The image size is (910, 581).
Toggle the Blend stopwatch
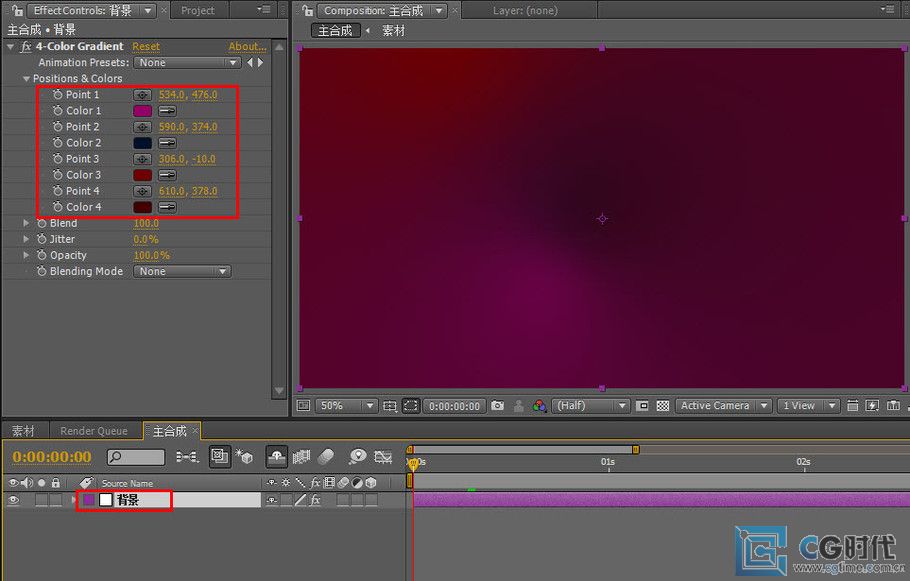tap(42, 223)
